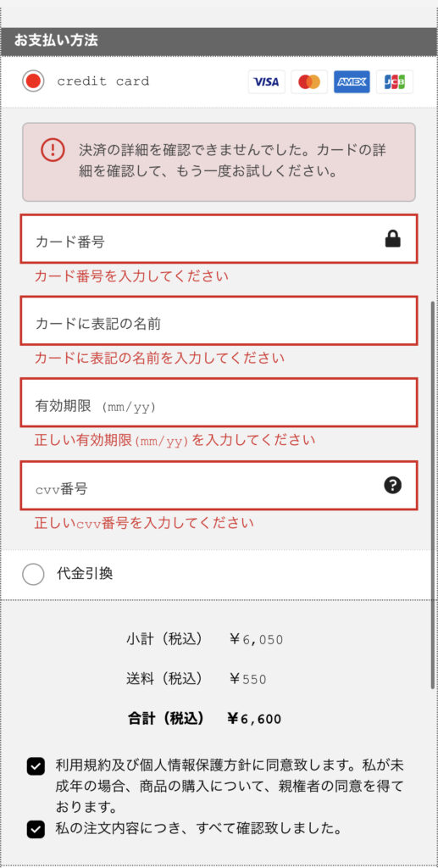Click the lock icon in card number field

point(392,239)
